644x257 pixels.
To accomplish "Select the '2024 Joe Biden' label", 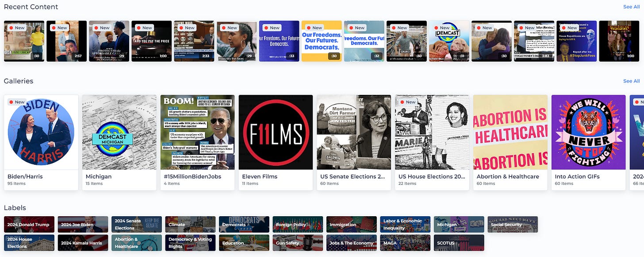I will [83, 224].
